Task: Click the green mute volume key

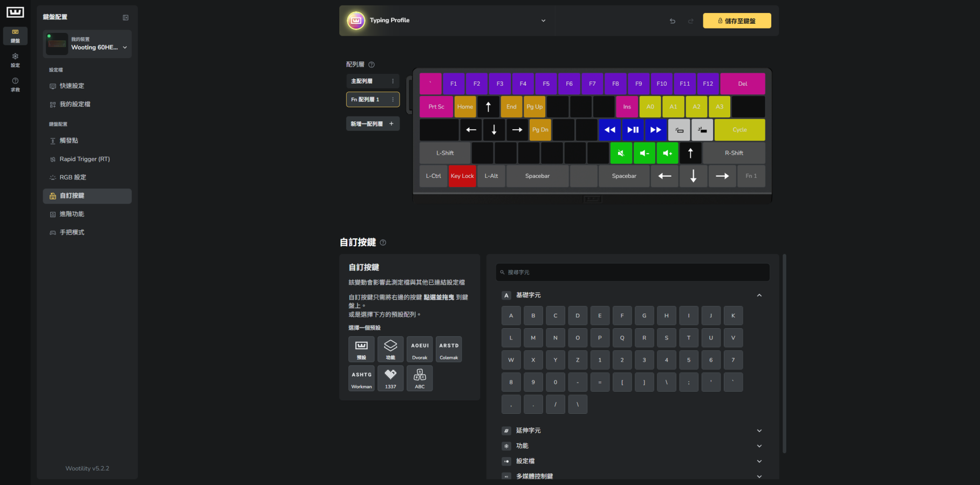Action: point(621,153)
